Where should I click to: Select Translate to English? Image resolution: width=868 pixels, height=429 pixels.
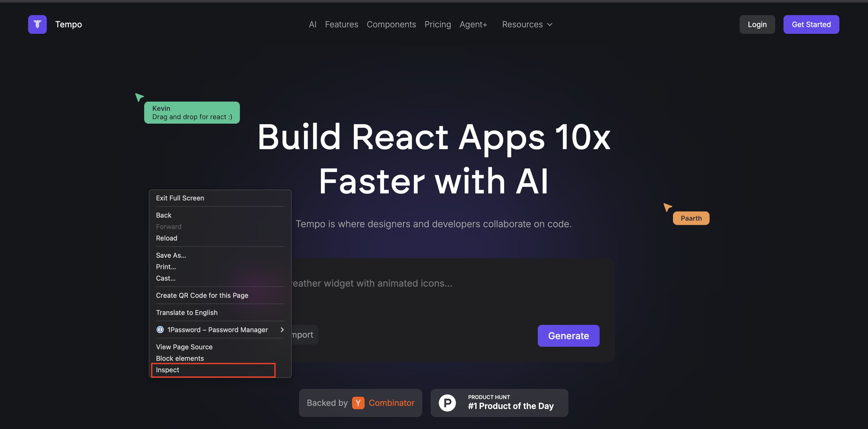(187, 312)
